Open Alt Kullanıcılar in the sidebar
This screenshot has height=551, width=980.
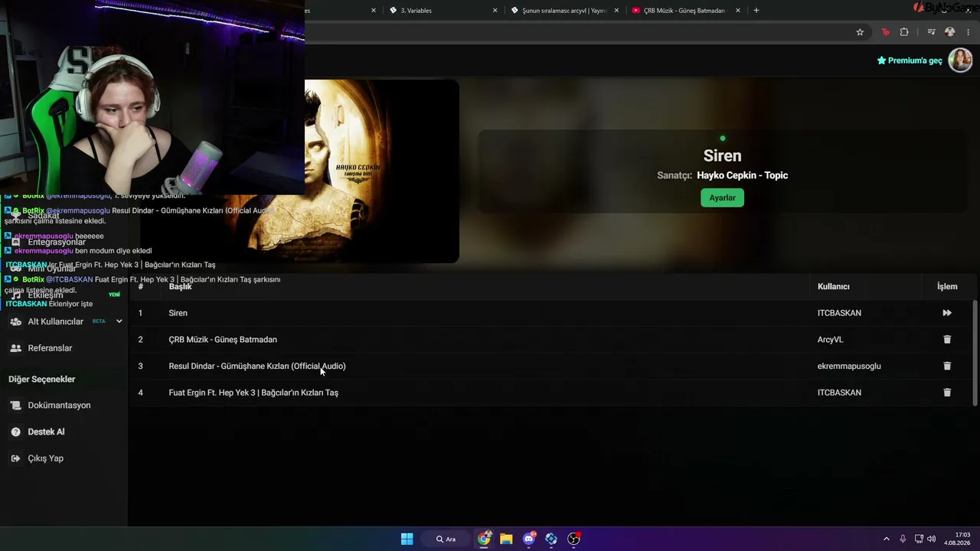[x=56, y=321]
